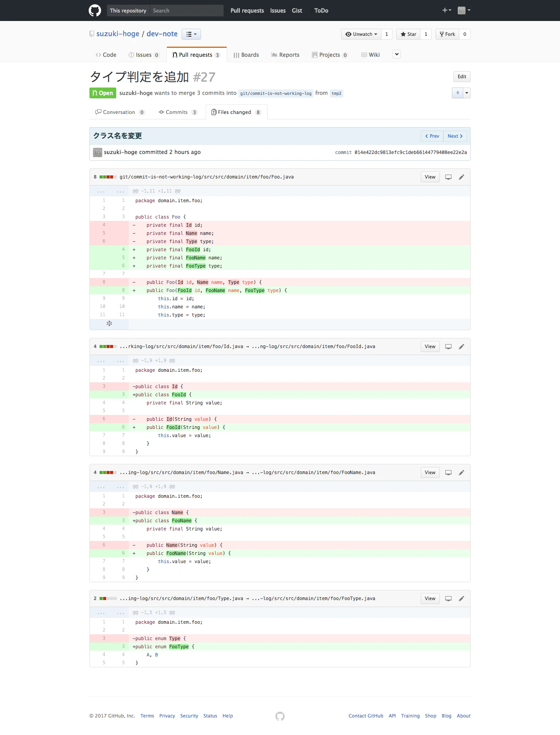Image resolution: width=560 pixels, height=735 pixels.
Task: Open the user avatar menu
Action: click(464, 10)
